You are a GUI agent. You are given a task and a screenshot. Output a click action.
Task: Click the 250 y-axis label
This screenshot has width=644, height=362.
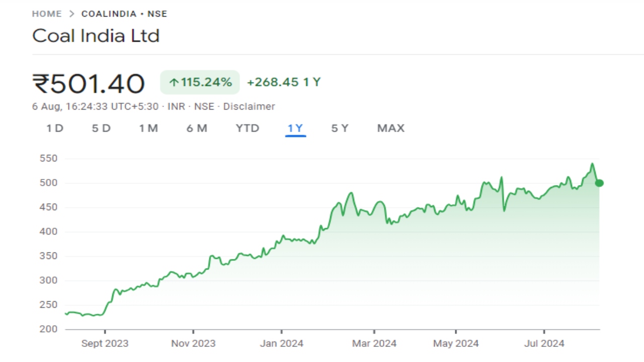click(x=49, y=305)
